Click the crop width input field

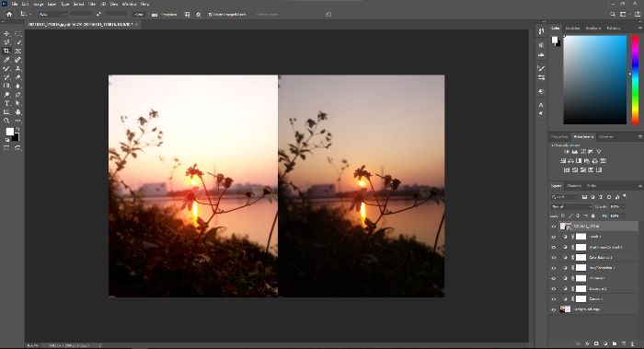point(81,15)
